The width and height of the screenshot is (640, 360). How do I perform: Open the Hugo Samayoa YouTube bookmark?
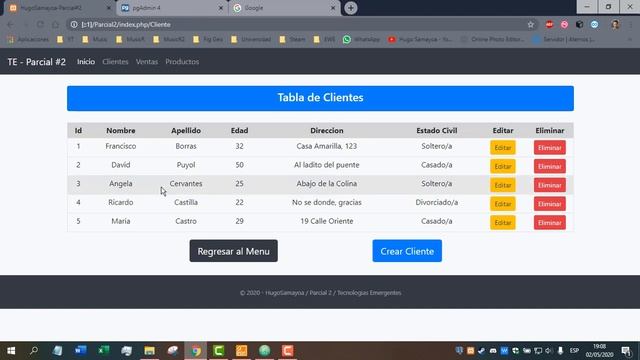click(x=420, y=39)
